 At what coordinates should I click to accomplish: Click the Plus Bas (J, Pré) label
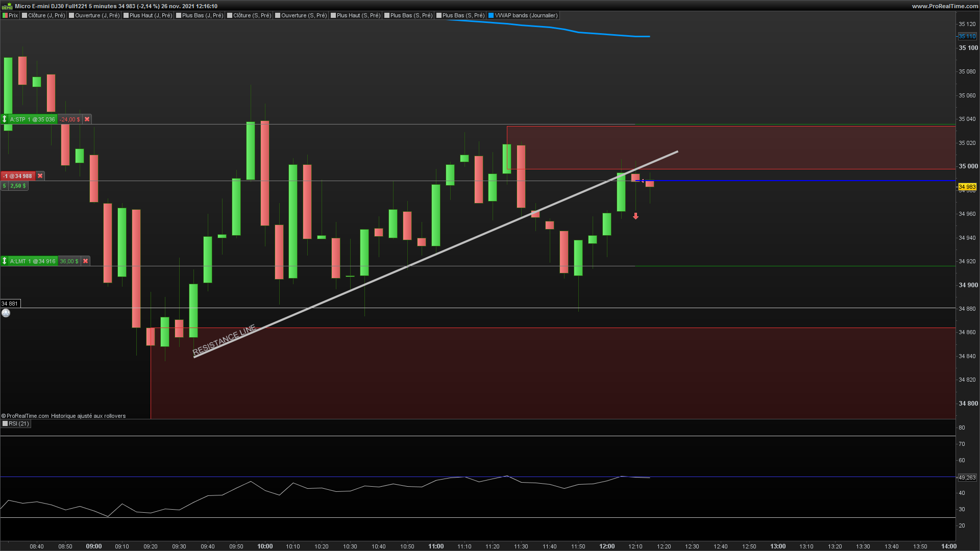tap(203, 16)
